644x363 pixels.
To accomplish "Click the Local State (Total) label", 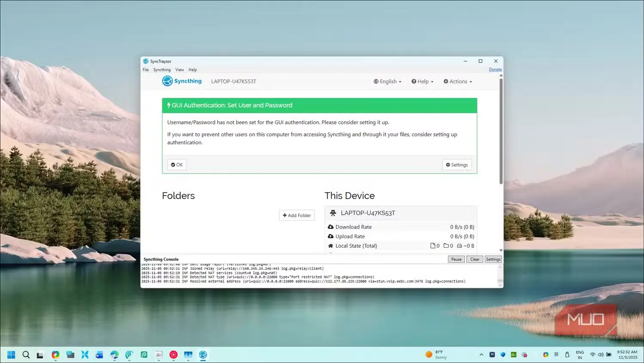I will (x=356, y=246).
